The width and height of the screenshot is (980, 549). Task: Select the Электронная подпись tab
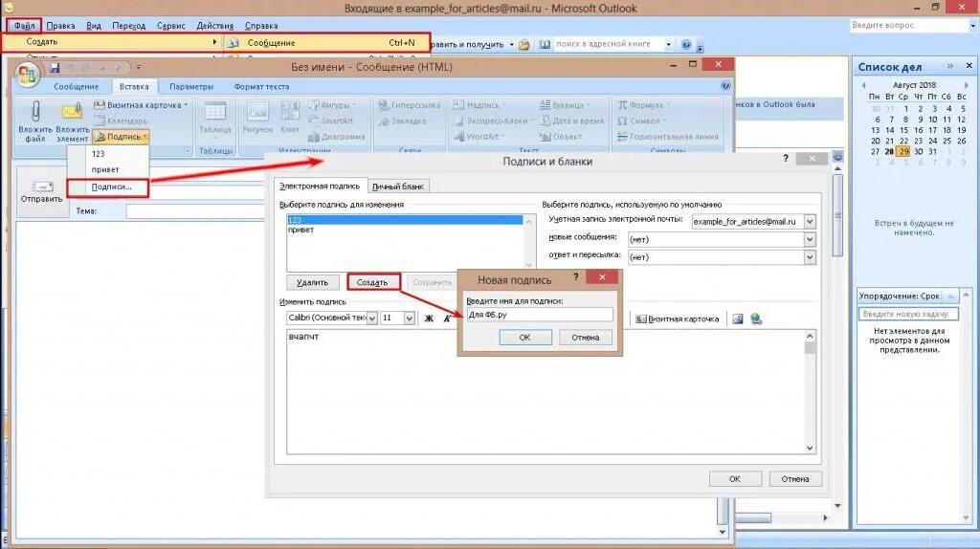(320, 187)
